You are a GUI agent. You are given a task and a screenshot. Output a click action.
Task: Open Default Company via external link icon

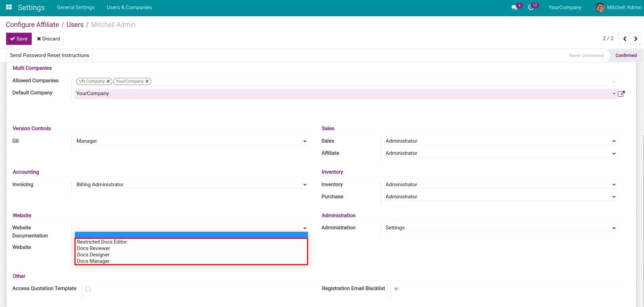click(621, 94)
